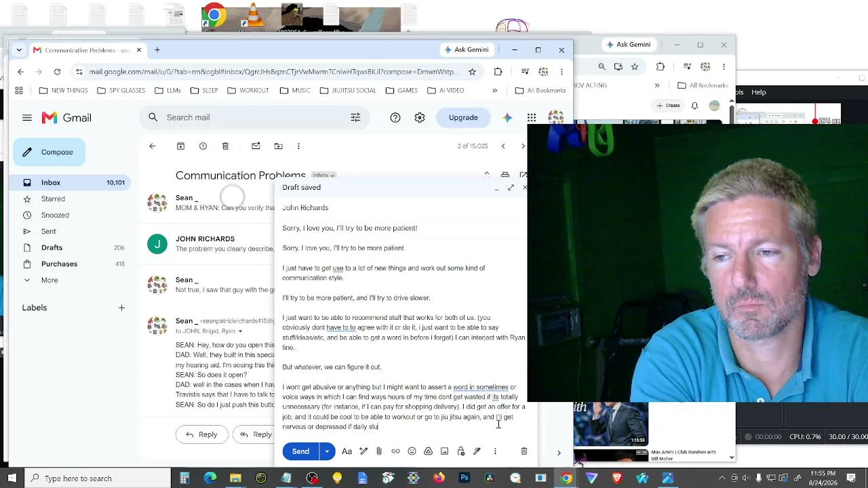Report the conversation as spam
Screen dimensions: 868x488
click(203, 146)
